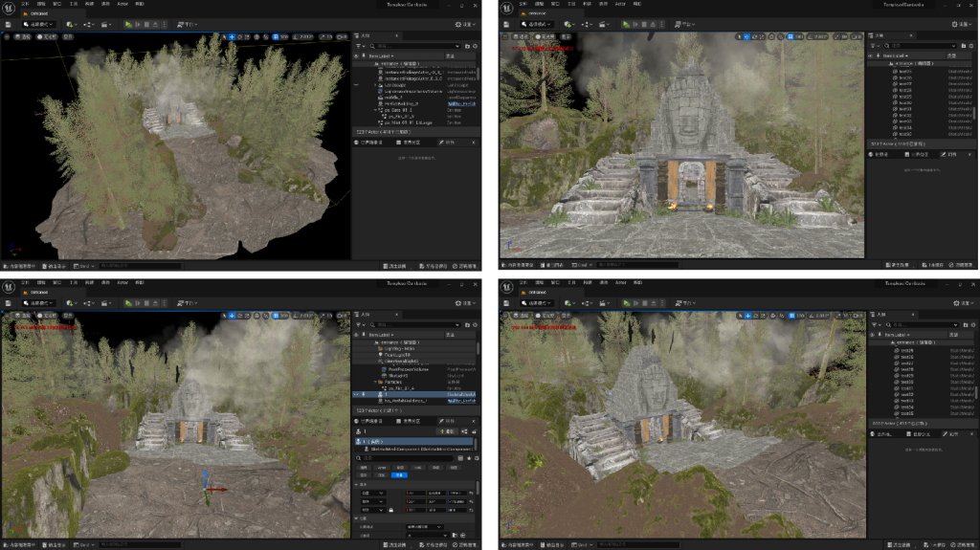
Task: Click the save level icon in the top-right editor
Action: [504, 24]
